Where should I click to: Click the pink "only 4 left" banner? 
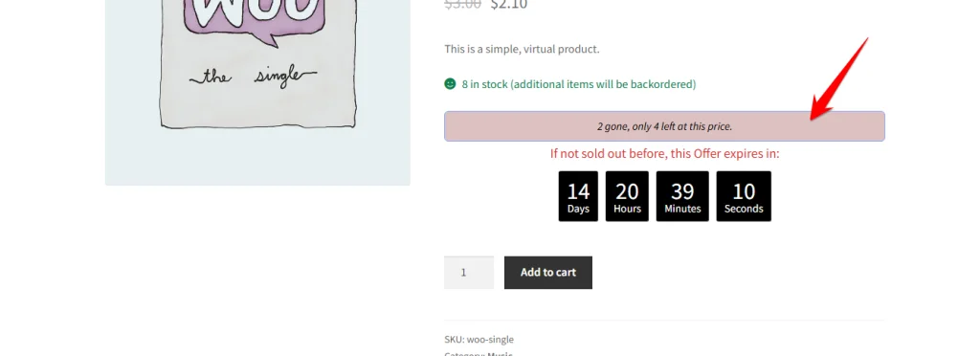[664, 126]
